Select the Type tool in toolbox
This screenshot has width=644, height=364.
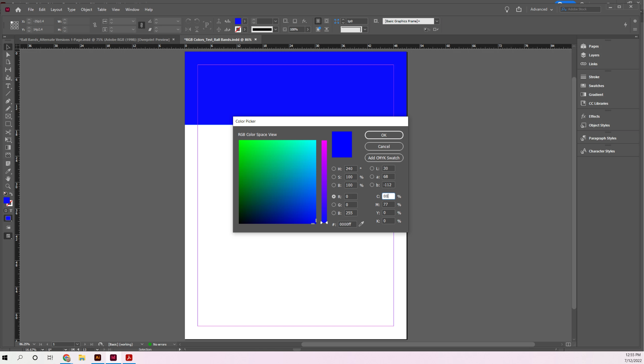[8, 86]
